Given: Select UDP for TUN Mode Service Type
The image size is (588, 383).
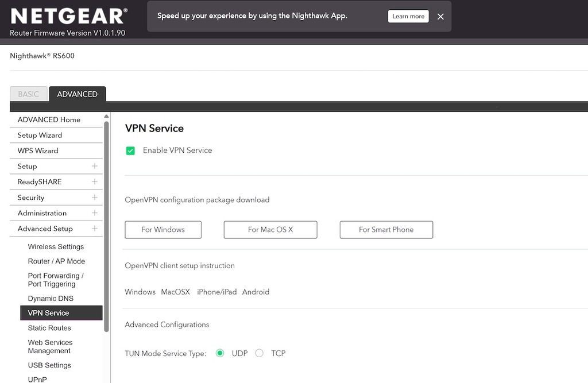Looking at the screenshot, I should coord(220,353).
